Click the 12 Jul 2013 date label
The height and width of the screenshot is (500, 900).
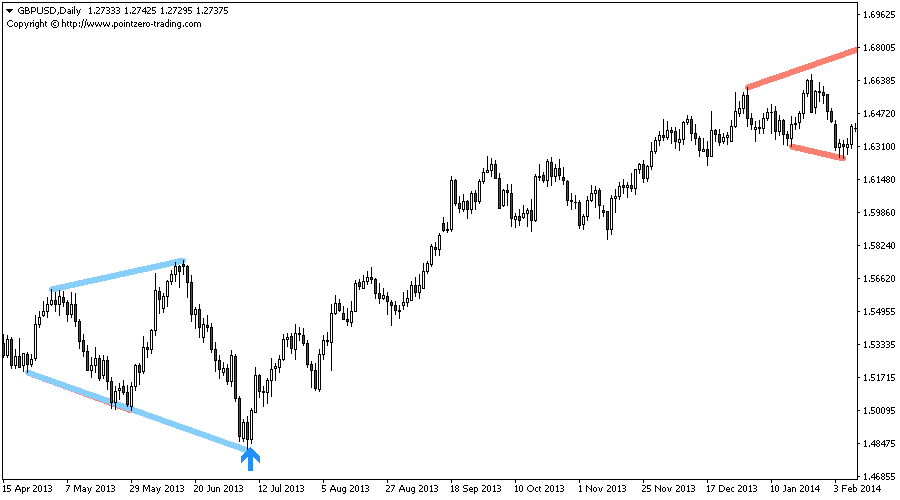[280, 489]
